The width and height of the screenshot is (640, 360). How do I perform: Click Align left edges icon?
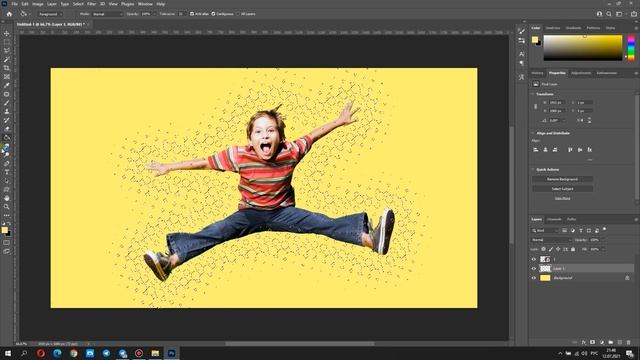coord(536,150)
